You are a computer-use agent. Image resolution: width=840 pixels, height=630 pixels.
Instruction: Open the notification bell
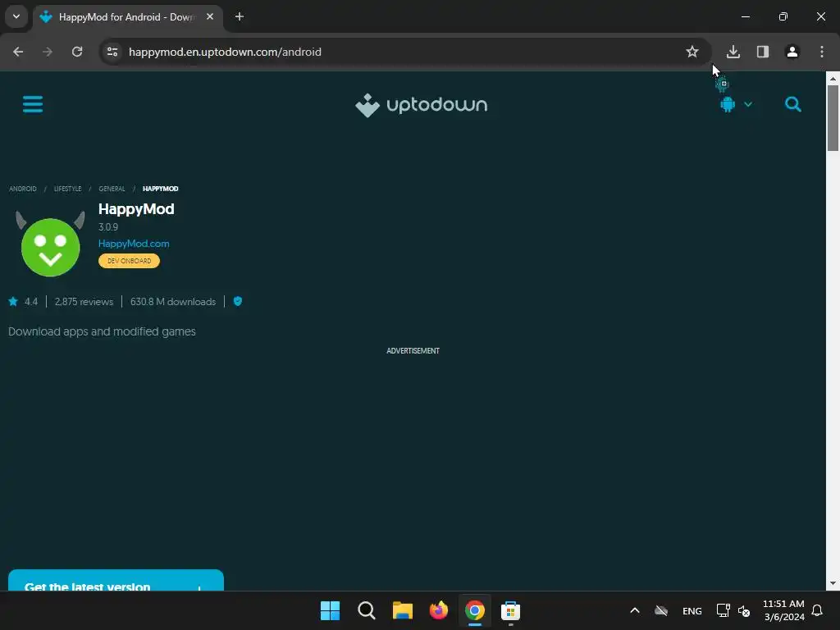click(817, 610)
